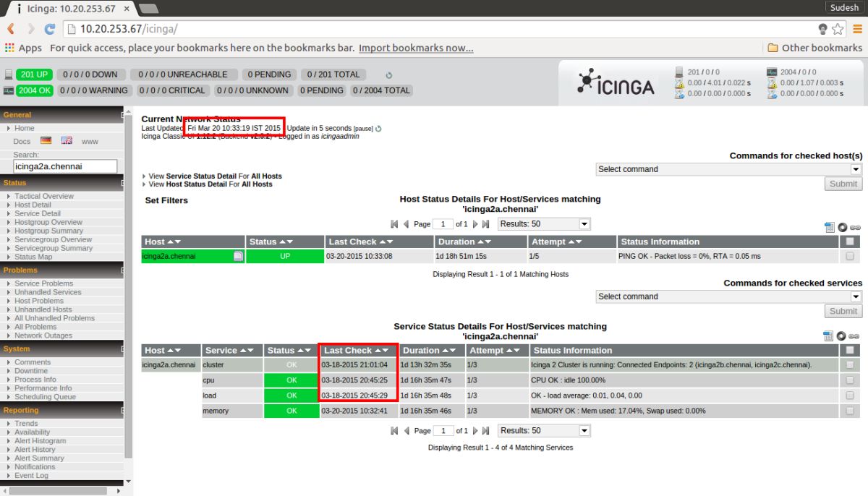Open the memory service detail link

click(216, 411)
